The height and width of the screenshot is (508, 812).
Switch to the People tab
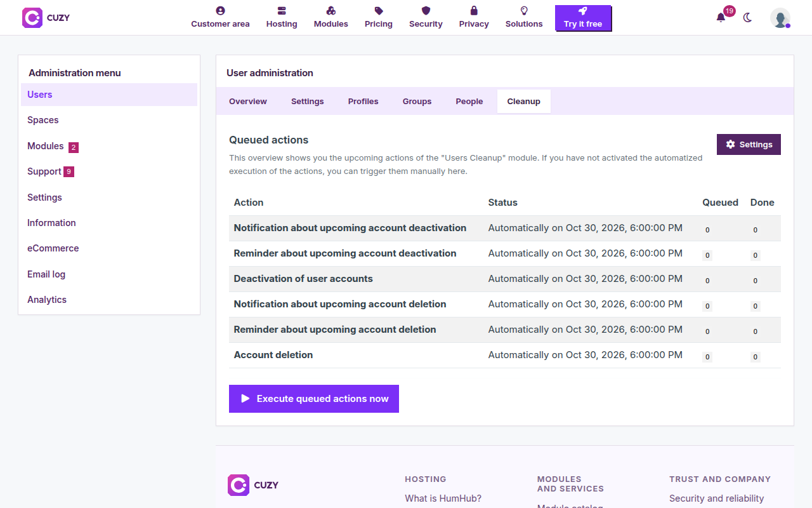[469, 102]
